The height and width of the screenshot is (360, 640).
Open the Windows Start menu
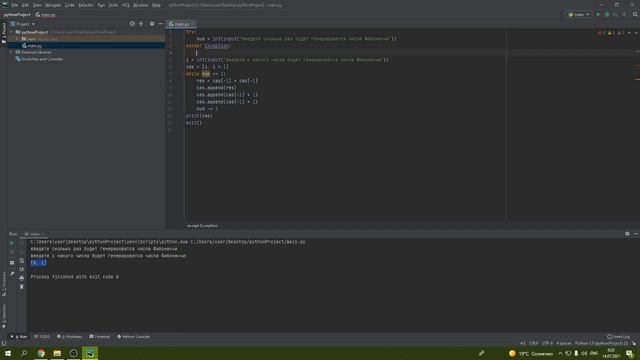pyautogui.click(x=8, y=353)
